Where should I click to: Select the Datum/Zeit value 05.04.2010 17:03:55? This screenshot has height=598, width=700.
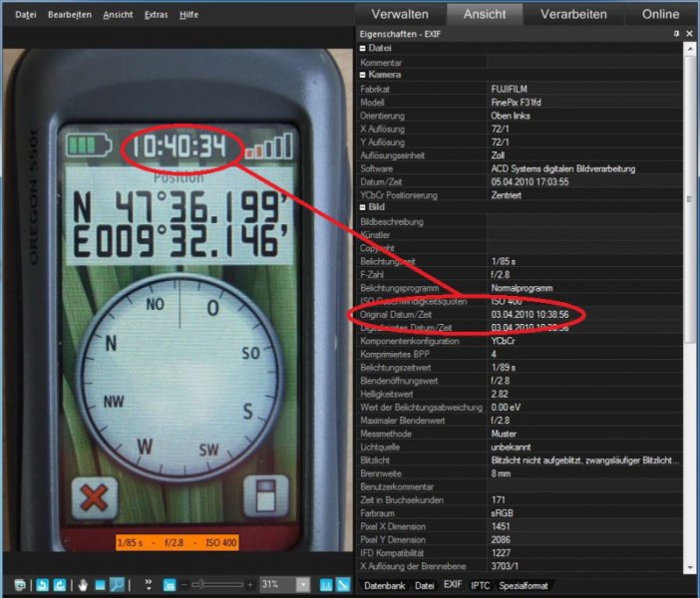529,182
